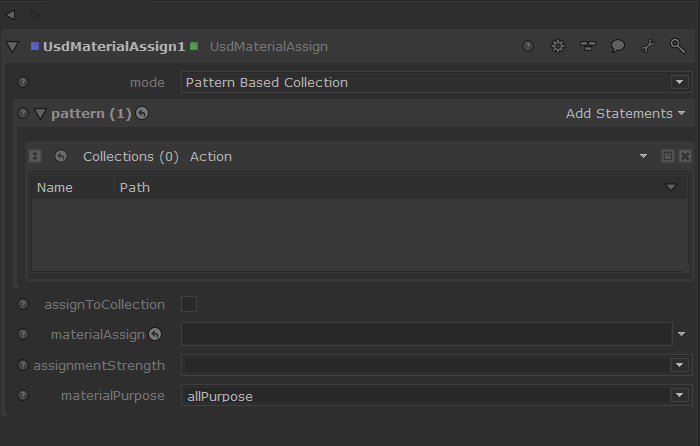The width and height of the screenshot is (700, 446).
Task: Open the mode dropdown showing Pattern Based Collection
Action: (x=435, y=82)
